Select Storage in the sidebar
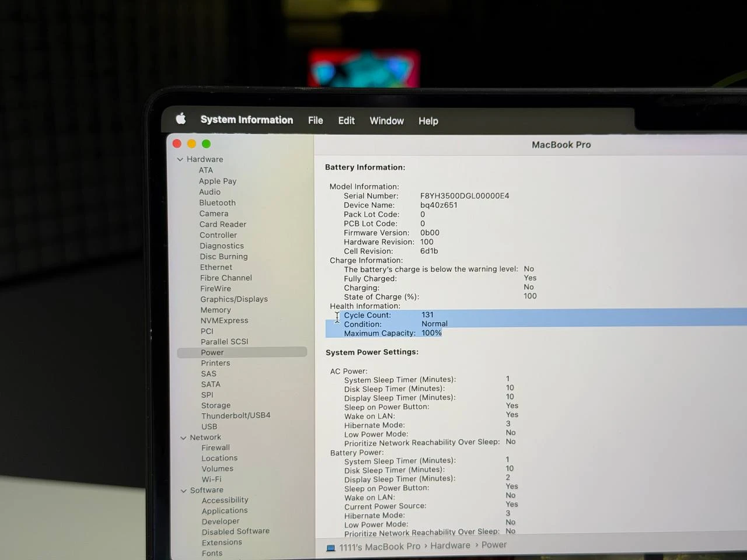The height and width of the screenshot is (560, 747). 216,405
